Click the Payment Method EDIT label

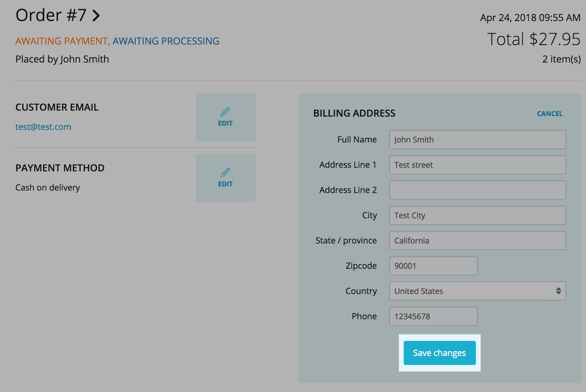[x=225, y=184]
